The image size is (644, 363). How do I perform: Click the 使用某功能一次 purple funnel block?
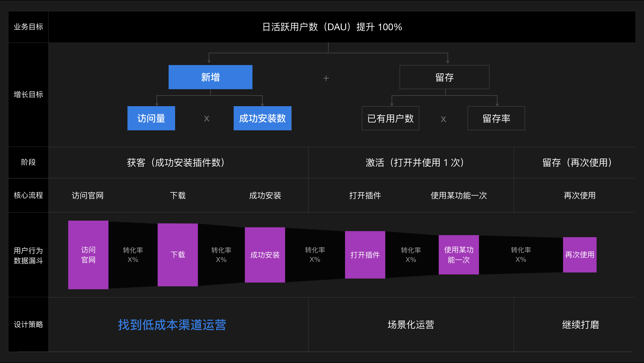[x=459, y=255]
